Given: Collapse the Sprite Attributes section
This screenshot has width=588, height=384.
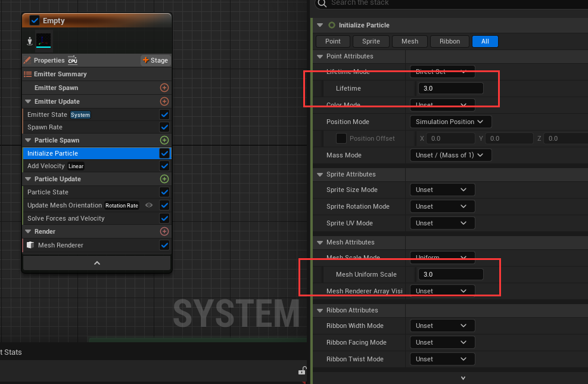Looking at the screenshot, I should point(320,174).
